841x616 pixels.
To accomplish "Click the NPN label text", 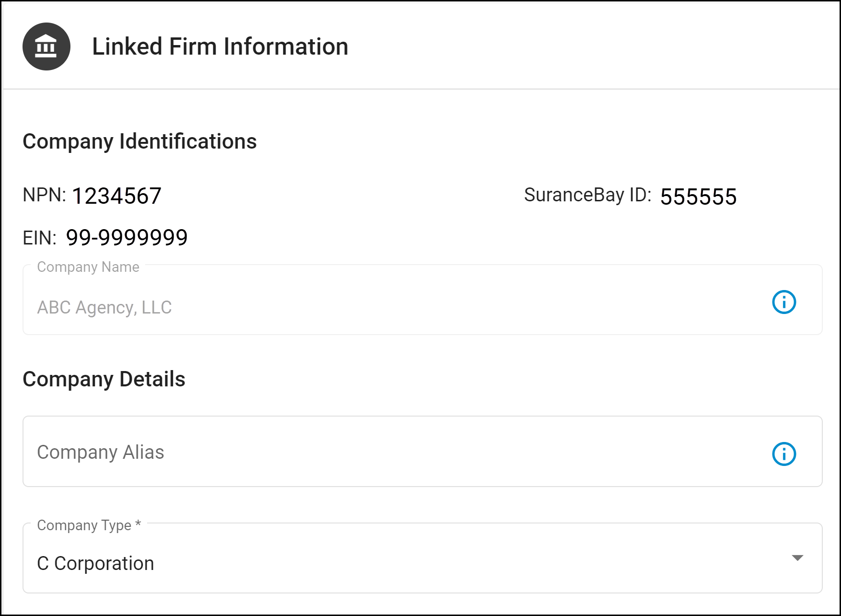I will point(44,195).
